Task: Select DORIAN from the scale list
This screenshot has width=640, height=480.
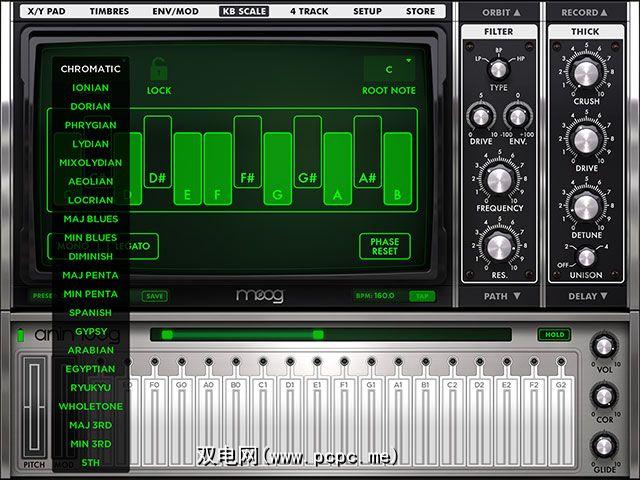Action: (90, 106)
